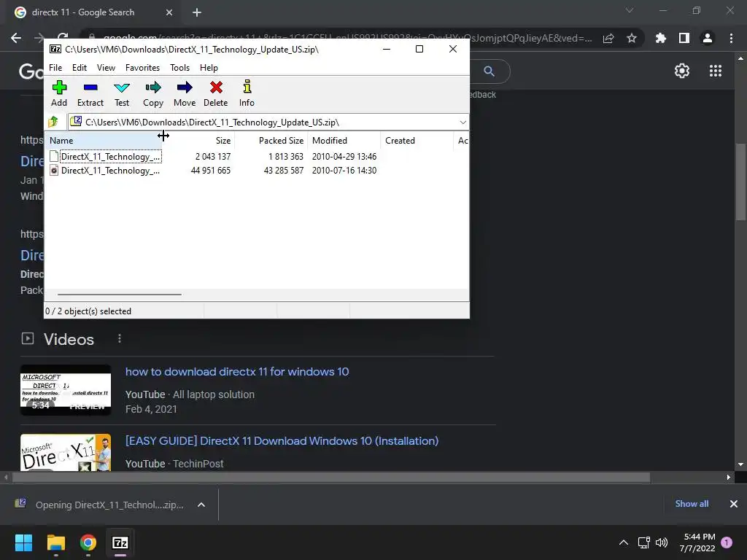This screenshot has height=560, width=747.
Task: Open network status in system tray
Action: pos(644,542)
